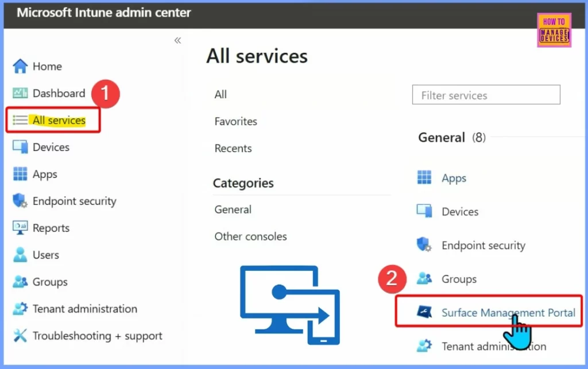
Task: Open Endpoint security link under General
Action: pyautogui.click(x=483, y=246)
